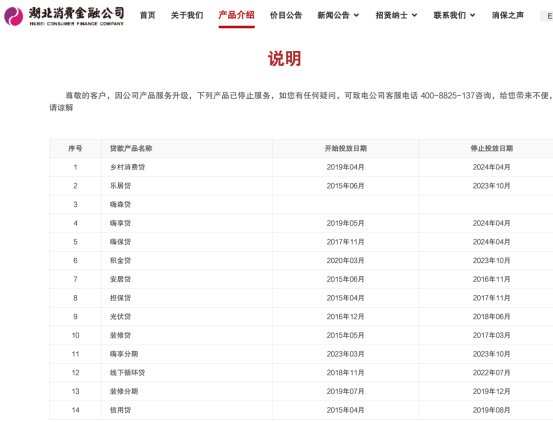Open the 消保之声 navigation link
Screen dimensions: 553x422
[508, 15]
